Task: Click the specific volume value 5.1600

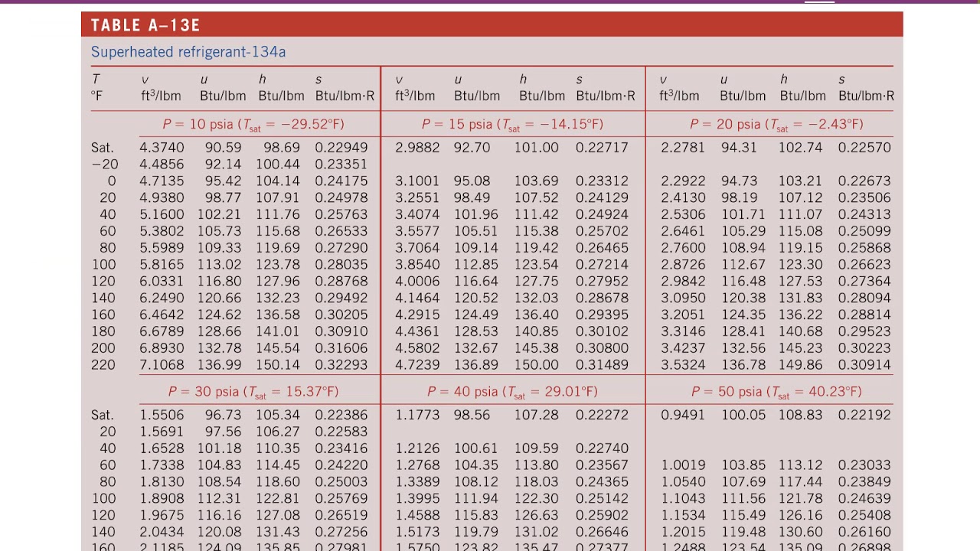Action: pos(162,214)
